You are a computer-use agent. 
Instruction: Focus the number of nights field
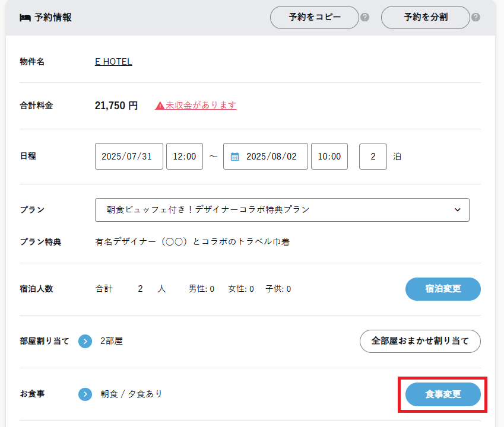(373, 157)
